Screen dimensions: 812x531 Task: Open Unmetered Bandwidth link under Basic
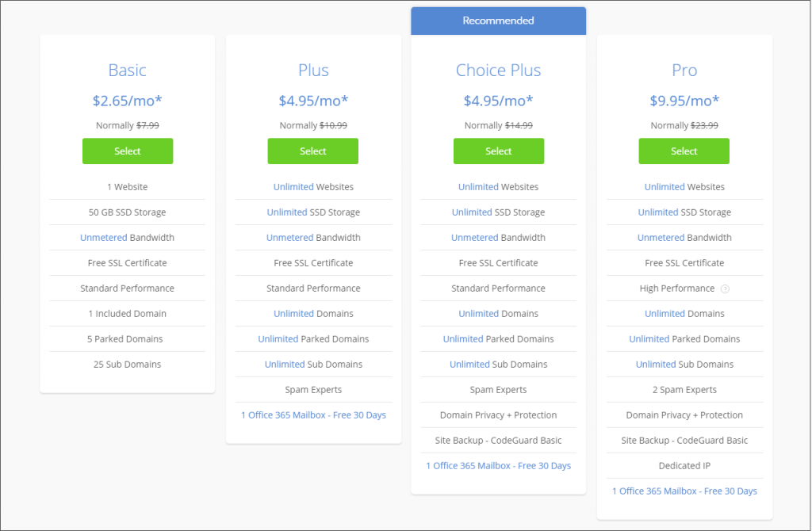coord(101,237)
